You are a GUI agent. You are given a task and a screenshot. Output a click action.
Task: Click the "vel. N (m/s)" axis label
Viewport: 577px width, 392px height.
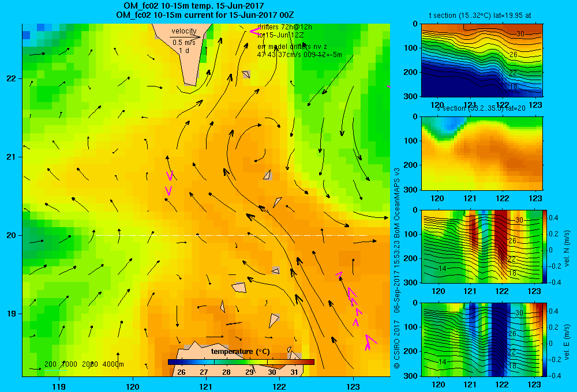pyautogui.click(x=567, y=248)
